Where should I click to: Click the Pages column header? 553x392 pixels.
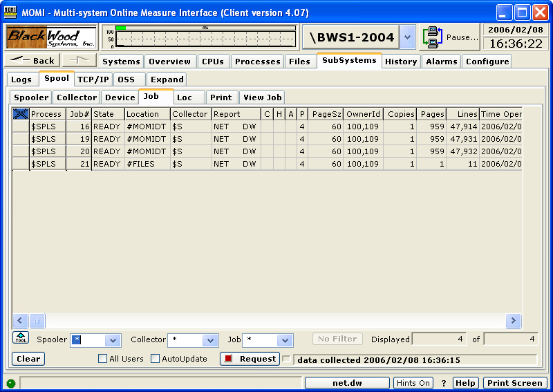click(431, 114)
